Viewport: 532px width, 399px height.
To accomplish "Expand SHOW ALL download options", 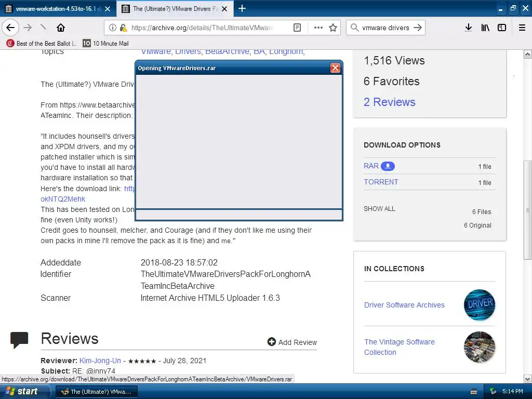I will tap(379, 209).
